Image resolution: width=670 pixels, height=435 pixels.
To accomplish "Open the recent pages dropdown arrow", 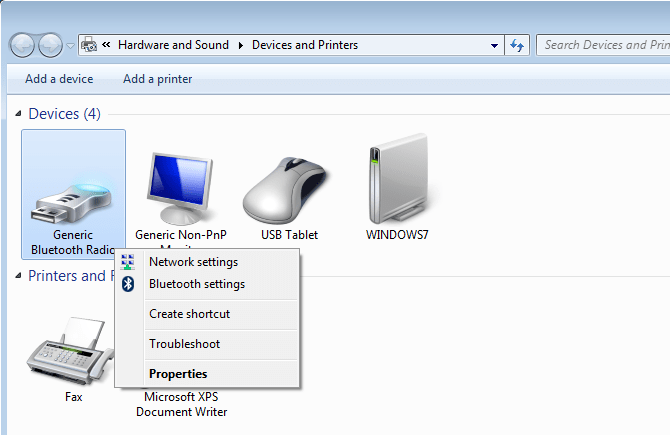I will (70, 45).
